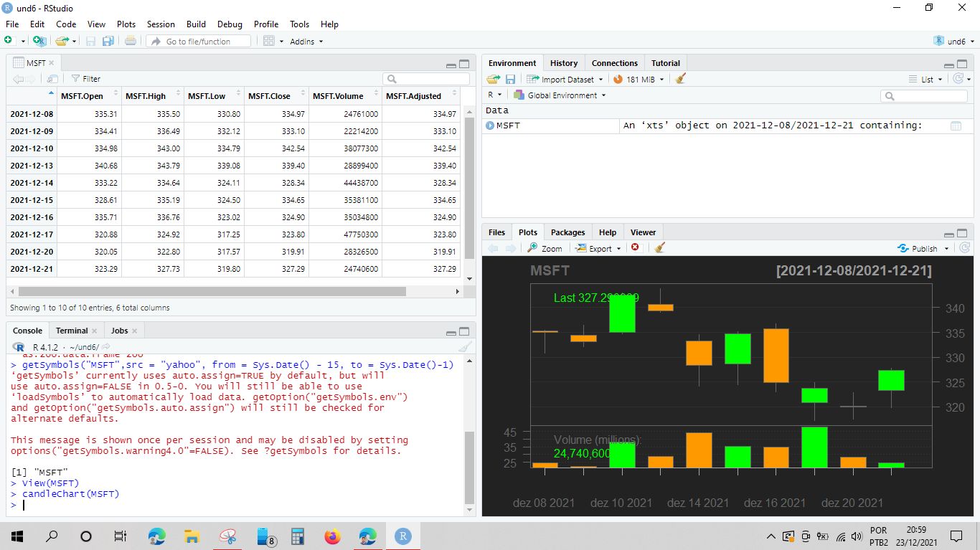Click the Open File folder icon
Image resolution: width=980 pixels, height=550 pixels.
point(62,41)
